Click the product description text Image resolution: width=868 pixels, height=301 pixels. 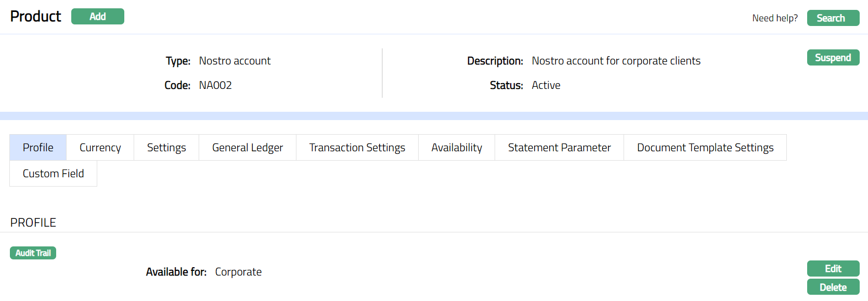616,61
